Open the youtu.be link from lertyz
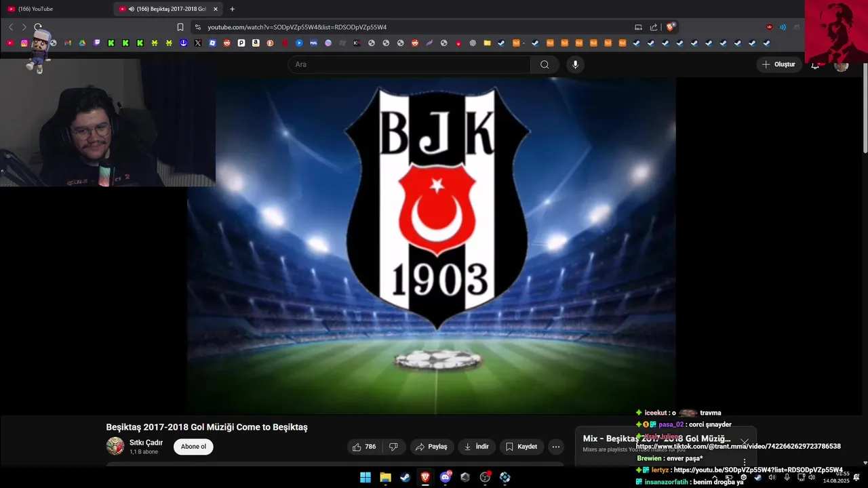Viewport: 868px width, 488px height. 758,470
